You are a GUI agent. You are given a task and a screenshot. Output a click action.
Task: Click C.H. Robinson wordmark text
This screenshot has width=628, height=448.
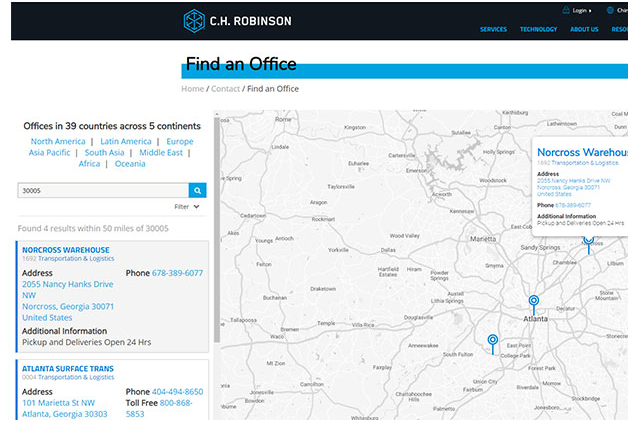[250, 21]
